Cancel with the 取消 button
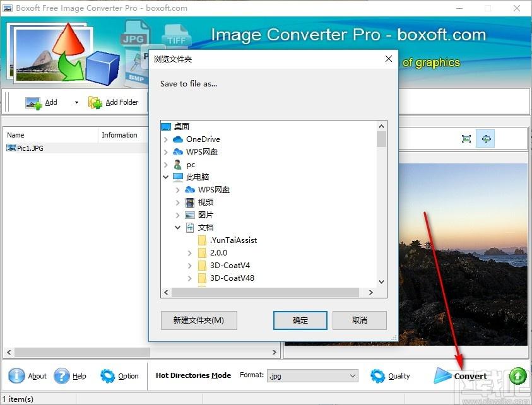 pos(360,320)
